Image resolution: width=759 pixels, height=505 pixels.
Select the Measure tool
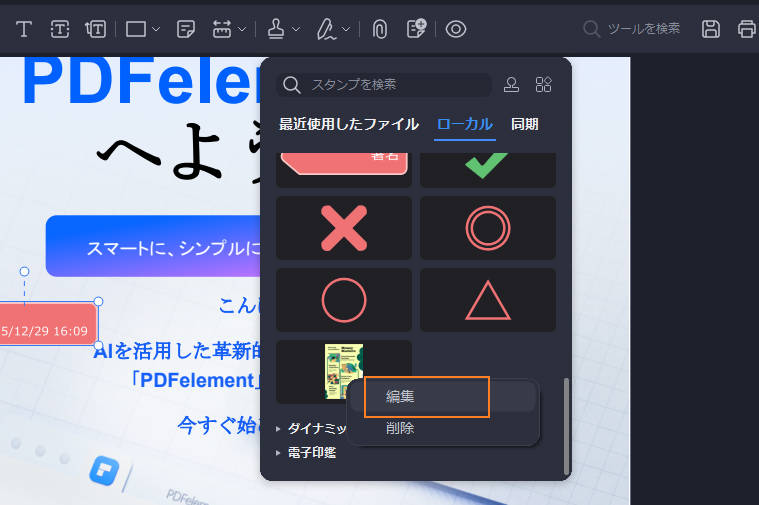[x=222, y=29]
